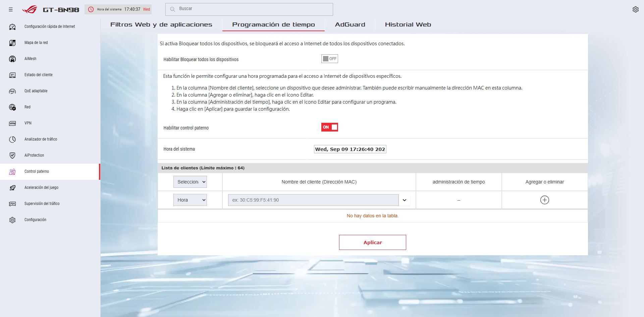Open settings gear in top-right corner
The width and height of the screenshot is (644, 317).
click(x=635, y=9)
